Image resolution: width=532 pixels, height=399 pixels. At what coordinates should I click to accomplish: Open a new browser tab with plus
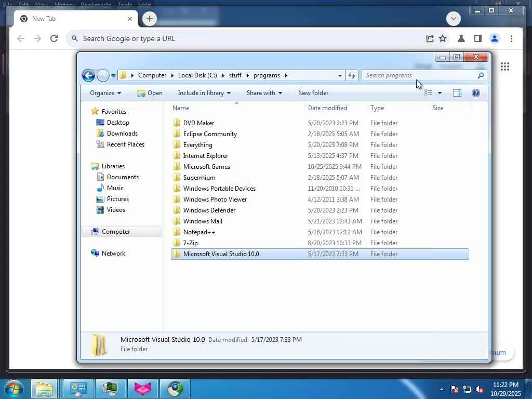point(149,19)
